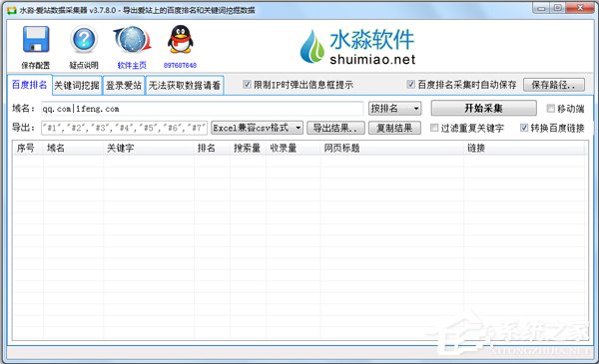Click the shuimiao.net water drop logo
This screenshot has height=364, width=599.
pos(358,47)
